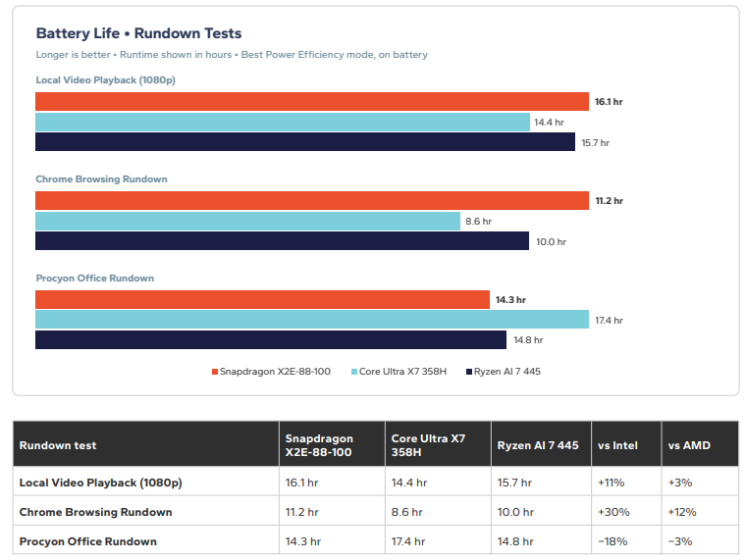Click the Chrome Browsing Rundown chart heading
This screenshot has height=560, width=746.
point(101,179)
